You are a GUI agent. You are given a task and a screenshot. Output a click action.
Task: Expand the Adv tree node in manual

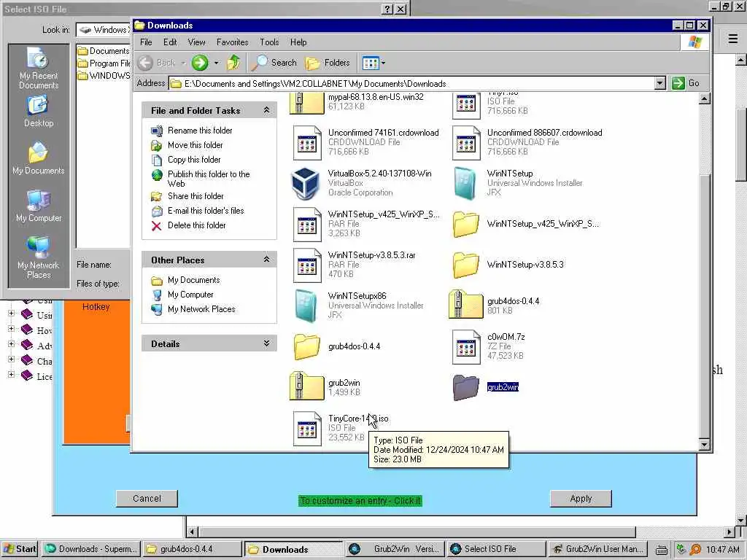point(12,344)
